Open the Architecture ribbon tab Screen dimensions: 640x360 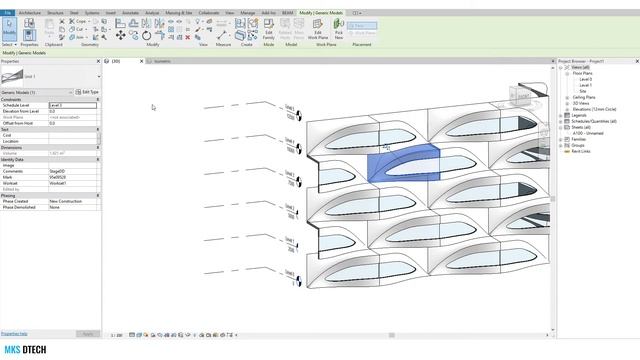(30, 13)
